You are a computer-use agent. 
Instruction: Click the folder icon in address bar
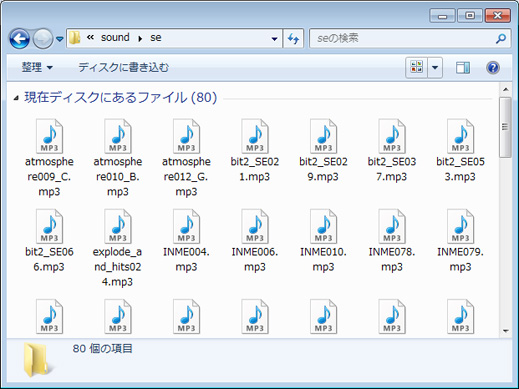75,38
